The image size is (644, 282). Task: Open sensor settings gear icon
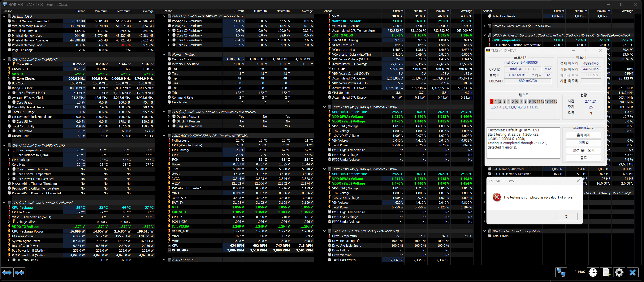tap(619, 272)
